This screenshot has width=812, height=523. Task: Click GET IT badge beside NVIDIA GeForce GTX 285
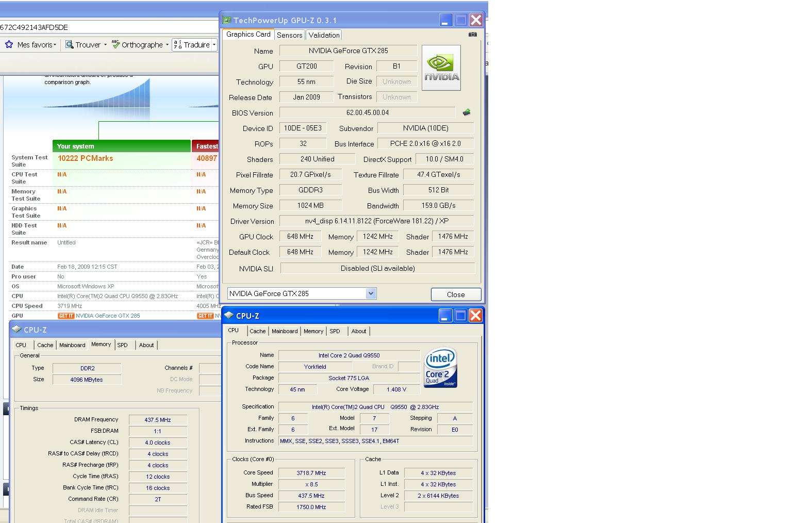pos(66,316)
